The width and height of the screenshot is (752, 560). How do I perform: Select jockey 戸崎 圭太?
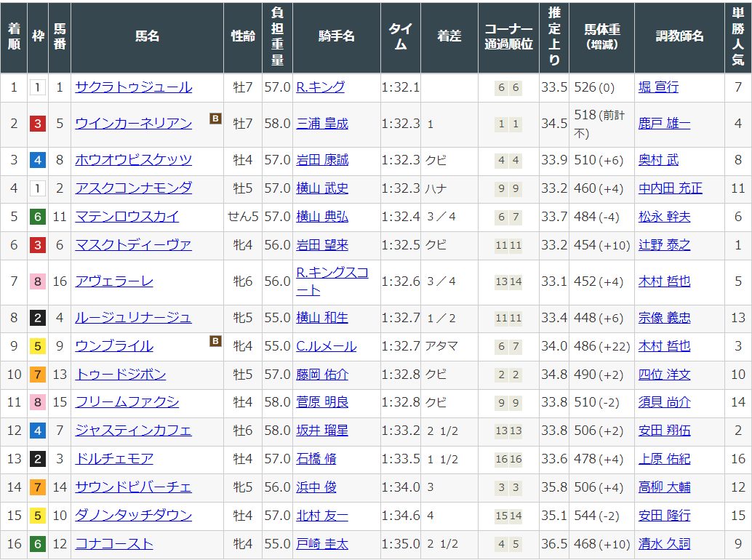322,544
